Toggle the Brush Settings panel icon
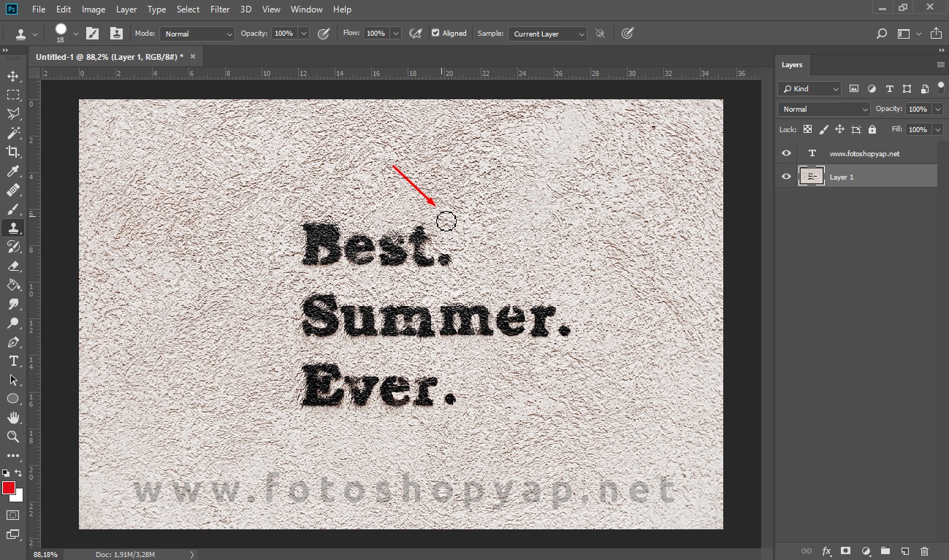Image resolution: width=949 pixels, height=560 pixels. pos(92,34)
